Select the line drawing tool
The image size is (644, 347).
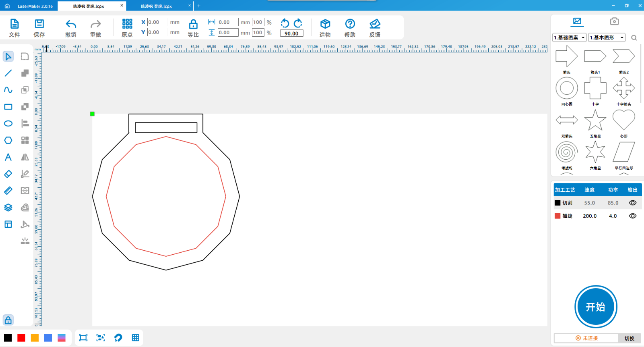click(x=8, y=73)
